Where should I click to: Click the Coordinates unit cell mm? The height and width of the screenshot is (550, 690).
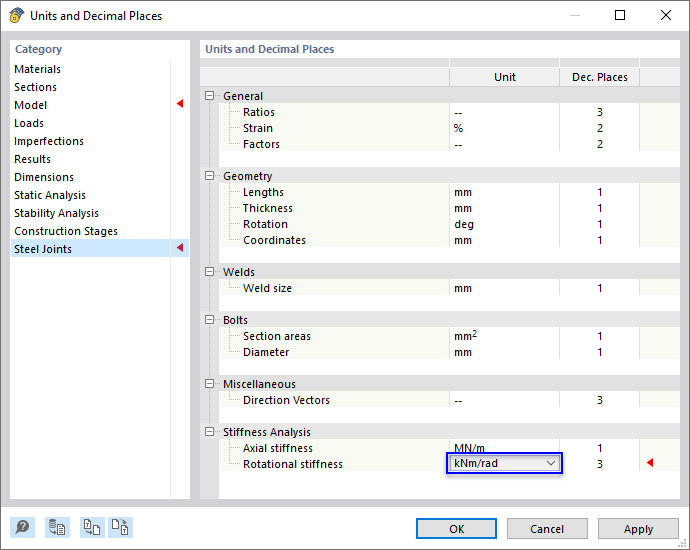point(504,240)
